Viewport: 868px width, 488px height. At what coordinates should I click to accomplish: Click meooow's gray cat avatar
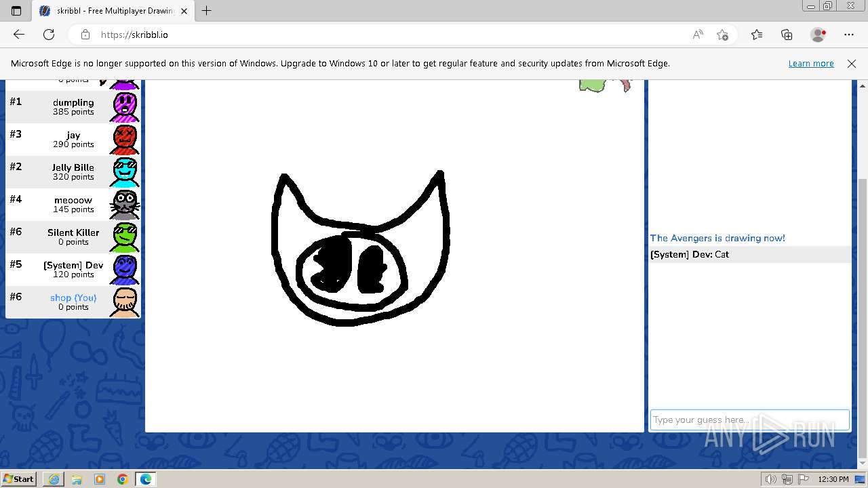pos(125,205)
